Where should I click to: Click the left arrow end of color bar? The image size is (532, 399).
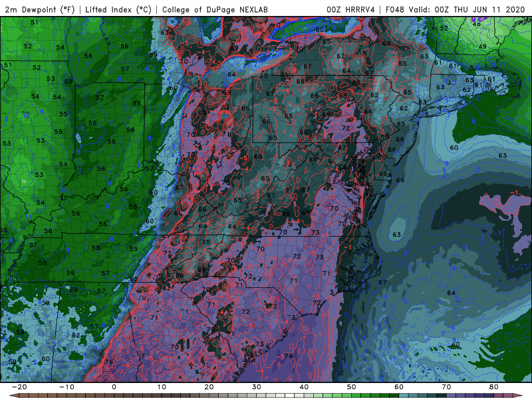[x=13, y=396]
